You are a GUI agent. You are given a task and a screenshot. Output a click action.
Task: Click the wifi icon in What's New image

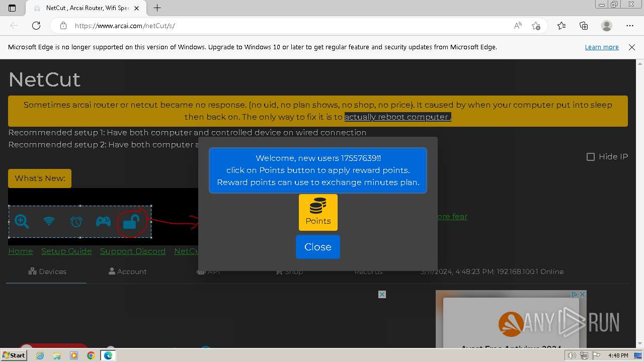click(x=49, y=221)
